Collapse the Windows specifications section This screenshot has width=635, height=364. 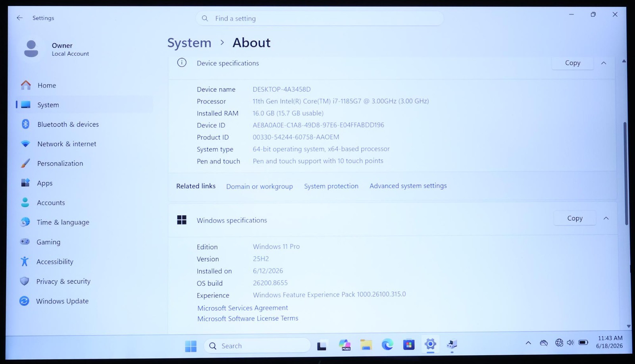606,218
